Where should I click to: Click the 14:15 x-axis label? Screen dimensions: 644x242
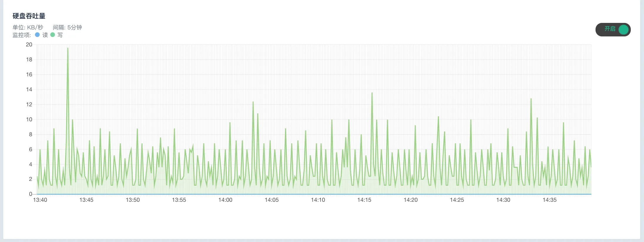(x=364, y=200)
